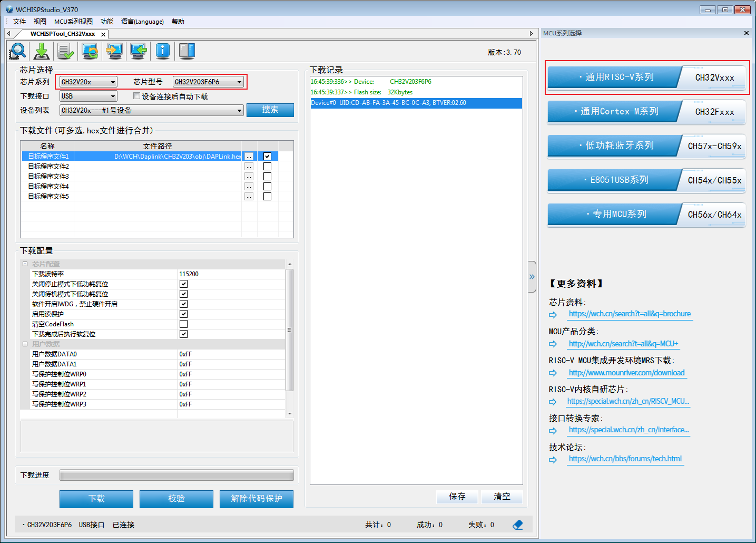Click the green arrow download toolbar icon
This screenshot has height=543, width=756.
[42, 51]
